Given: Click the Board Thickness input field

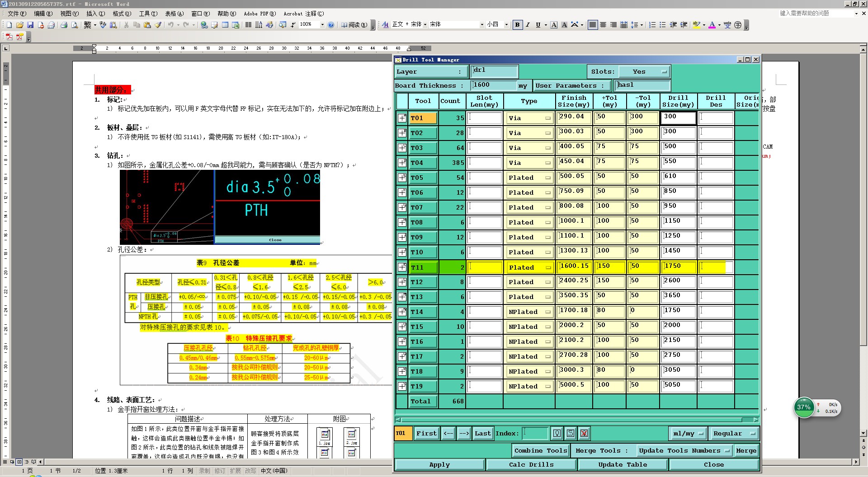Looking at the screenshot, I should pos(494,85).
